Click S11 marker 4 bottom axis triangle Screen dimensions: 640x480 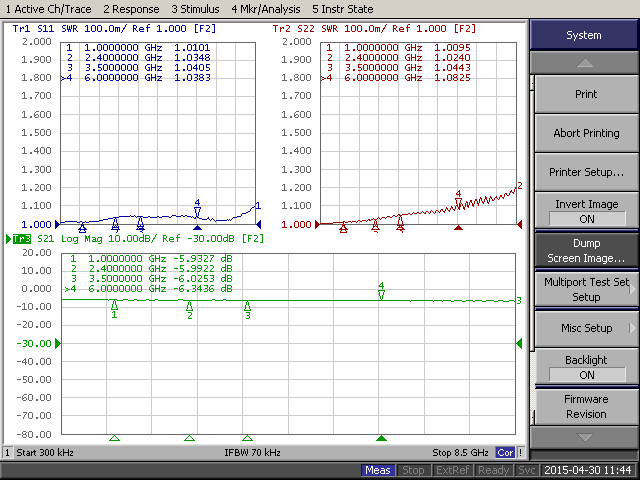pyautogui.click(x=198, y=228)
